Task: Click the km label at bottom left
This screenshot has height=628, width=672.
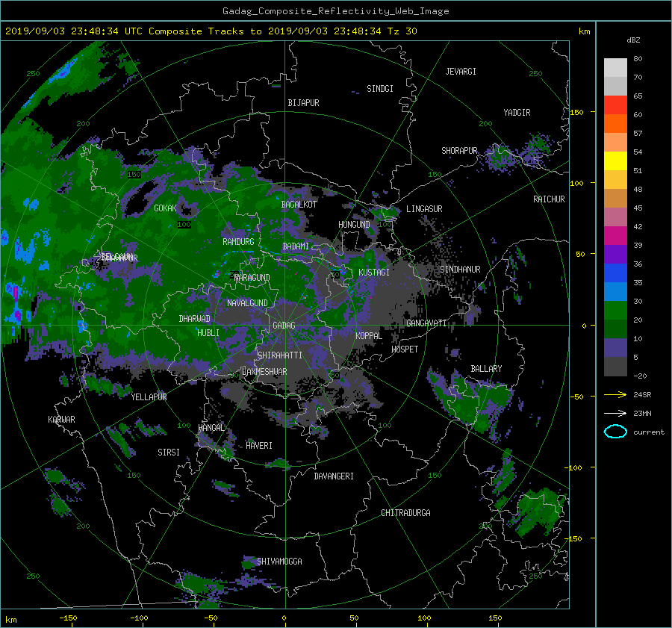Action: (10, 620)
